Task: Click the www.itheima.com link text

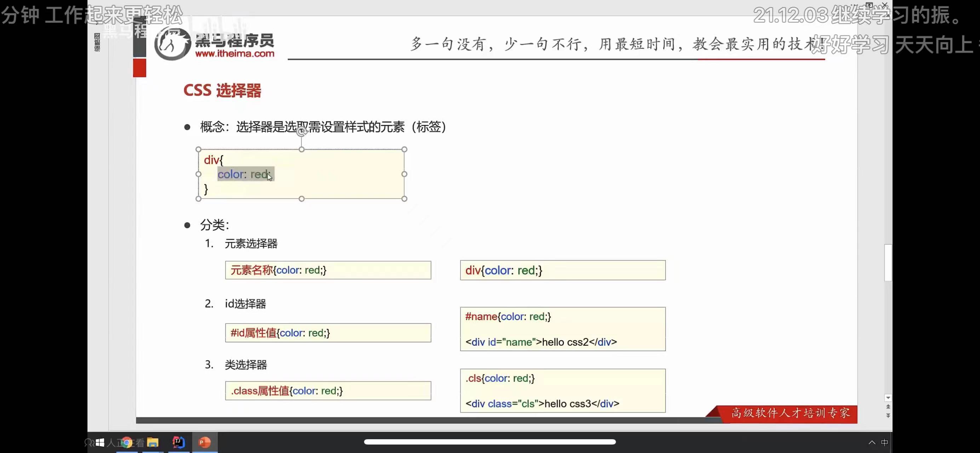Action: pos(235,54)
